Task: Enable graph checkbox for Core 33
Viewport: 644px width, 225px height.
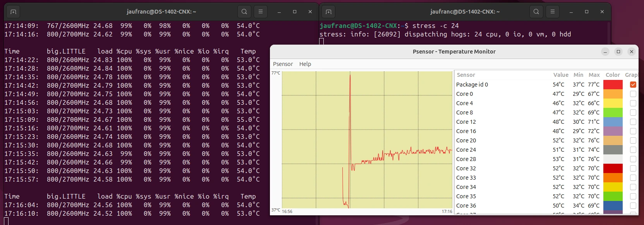Action: click(x=633, y=178)
